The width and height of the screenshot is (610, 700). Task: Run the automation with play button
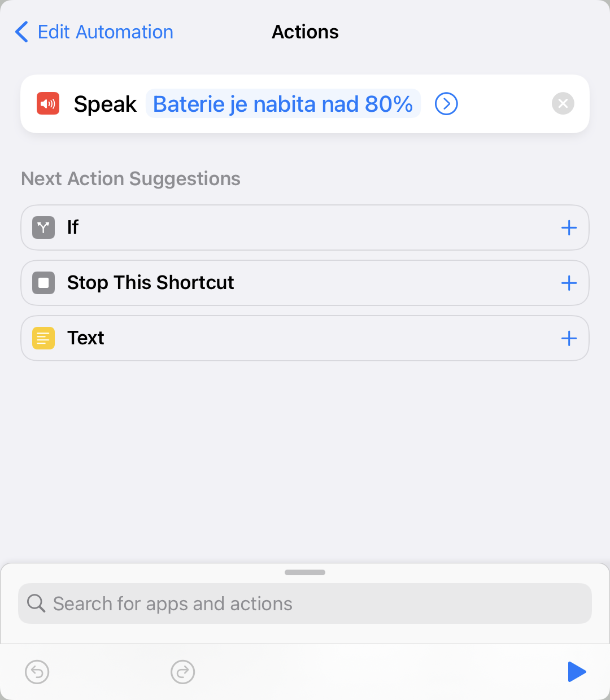pyautogui.click(x=576, y=672)
